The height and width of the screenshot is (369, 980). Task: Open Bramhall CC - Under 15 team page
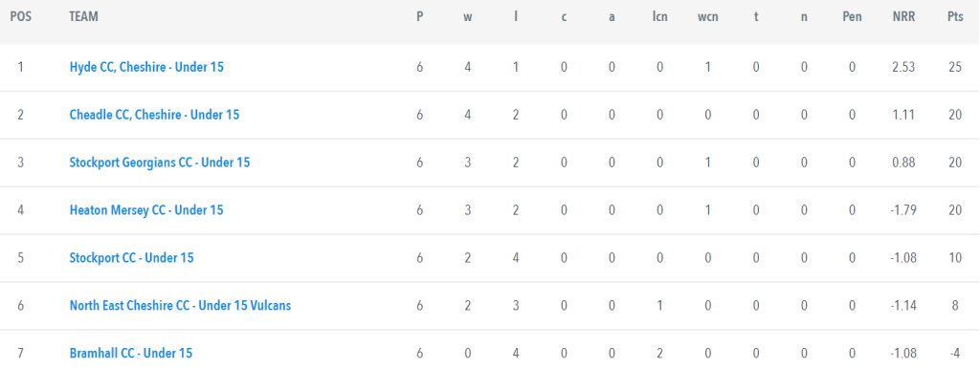[130, 353]
